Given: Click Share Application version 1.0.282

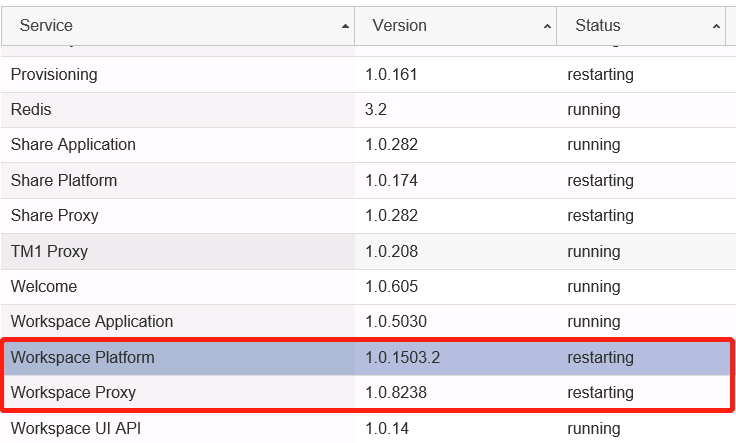Looking at the screenshot, I should click(x=391, y=145).
